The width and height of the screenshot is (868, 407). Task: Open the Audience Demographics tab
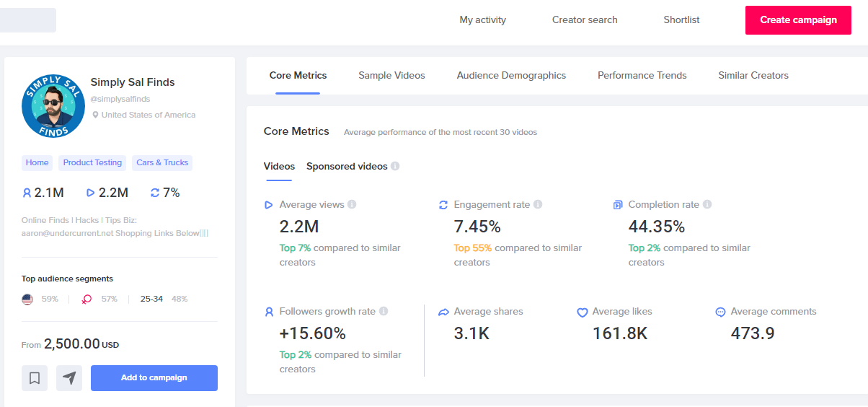click(511, 76)
